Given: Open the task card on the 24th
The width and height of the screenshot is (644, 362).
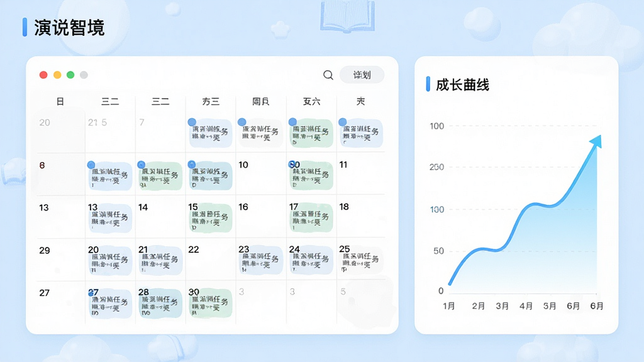Looking at the screenshot, I should coord(311,260).
